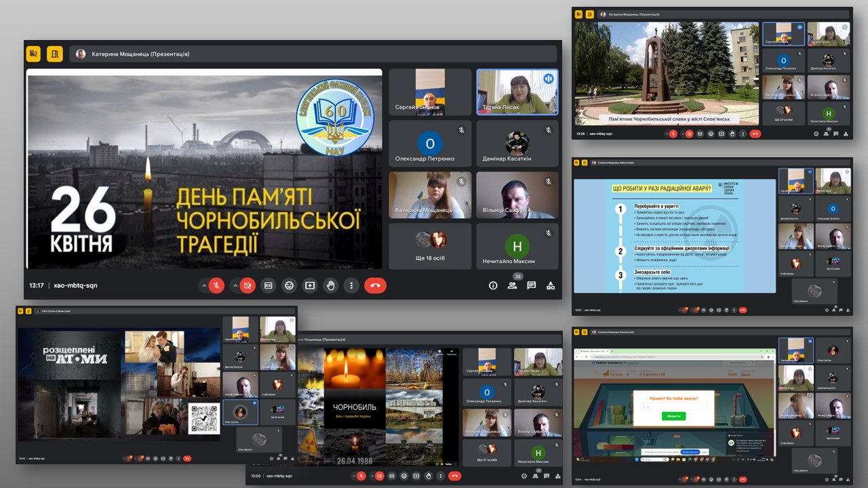This screenshot has width=868, height=488.
Task: Open meeting details info icon in the 13:17 window
Action: [493, 285]
